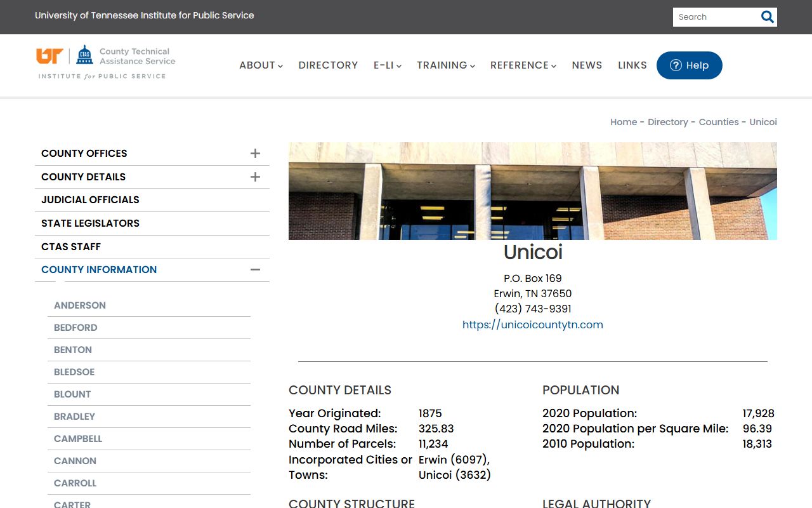Screen dimensions: 812x508
Task: Open the Reference dropdown menu
Action: click(523, 65)
